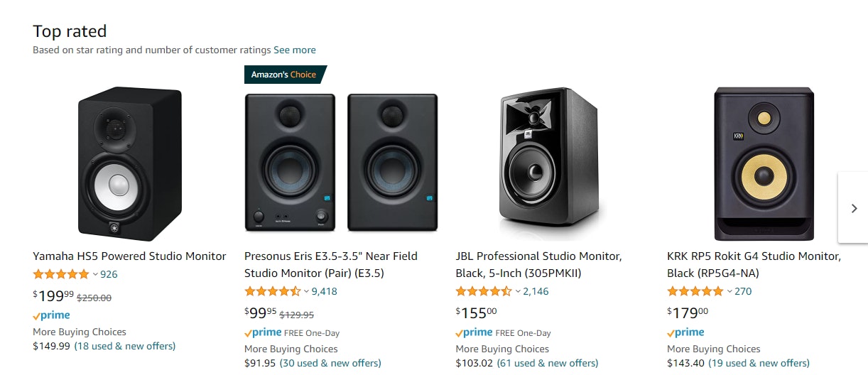Click the JBL 305PMKII speaker image
The width and height of the screenshot is (868, 375).
[551, 163]
